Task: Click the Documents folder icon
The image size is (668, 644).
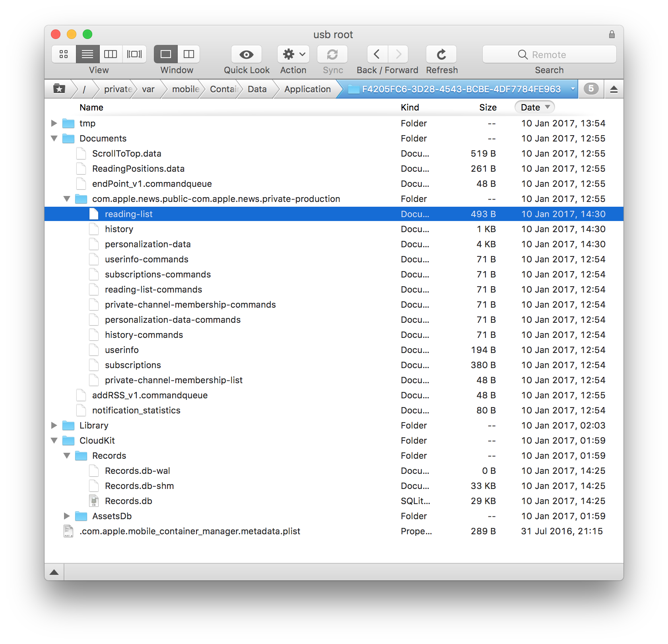Action: tap(68, 138)
